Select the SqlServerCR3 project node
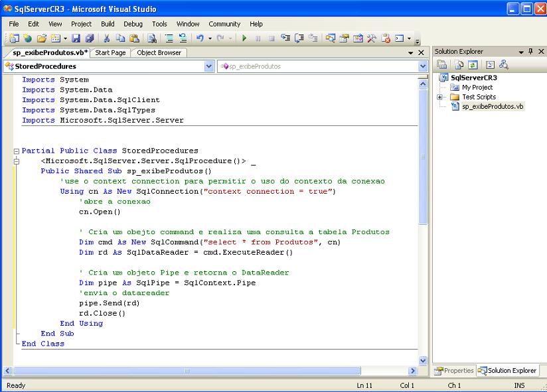547x392 pixels. 474,78
